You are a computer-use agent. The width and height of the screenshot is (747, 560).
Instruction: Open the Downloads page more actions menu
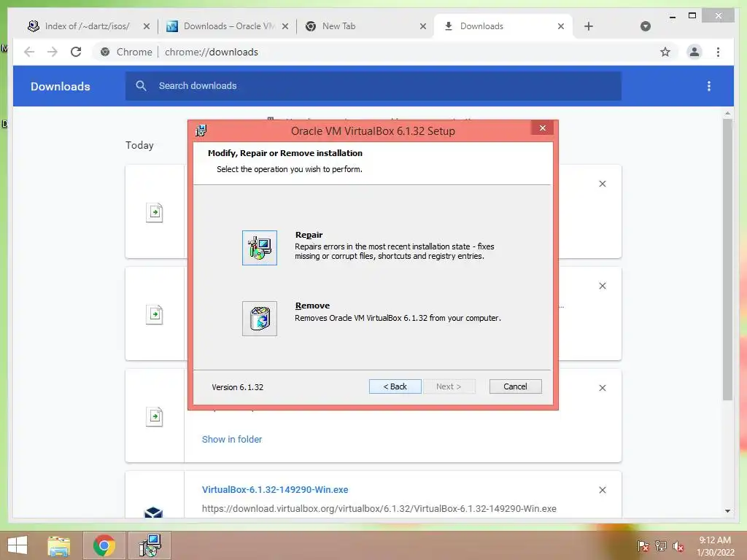pyautogui.click(x=709, y=86)
